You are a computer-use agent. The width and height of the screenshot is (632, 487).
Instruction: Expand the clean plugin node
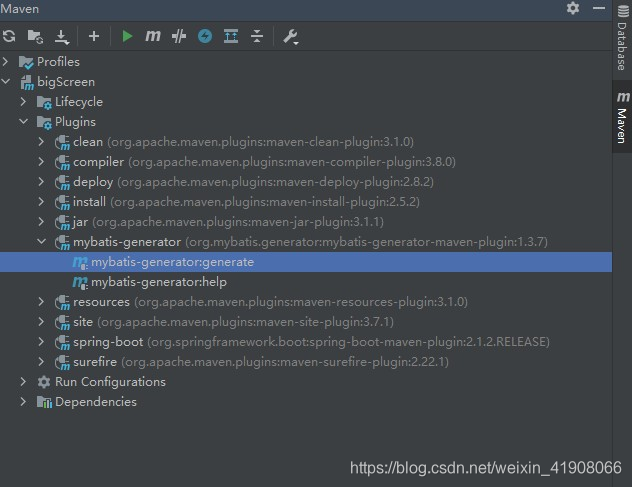(41, 142)
